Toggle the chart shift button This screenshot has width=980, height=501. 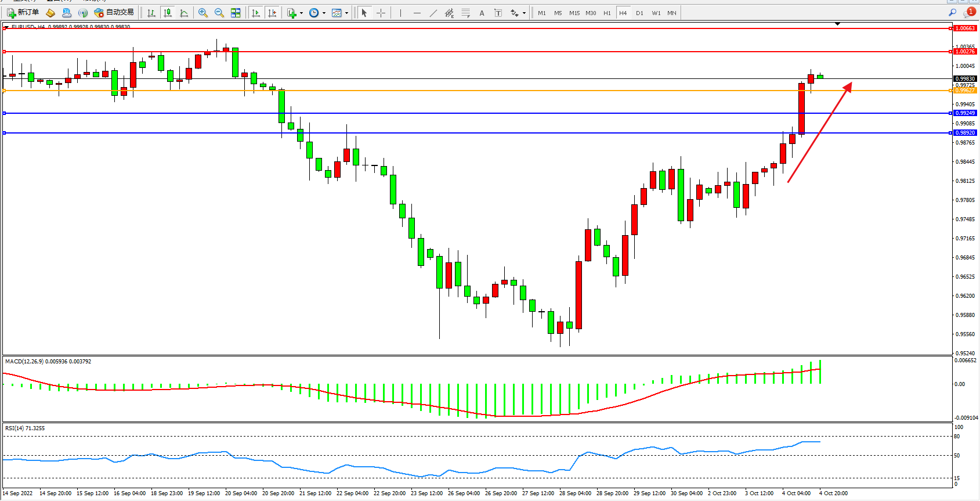click(x=272, y=13)
